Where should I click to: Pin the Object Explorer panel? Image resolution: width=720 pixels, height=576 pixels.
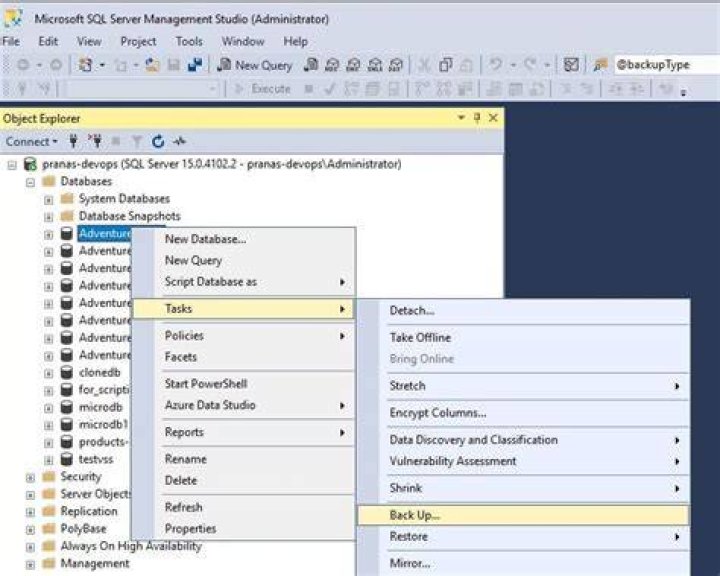point(477,118)
